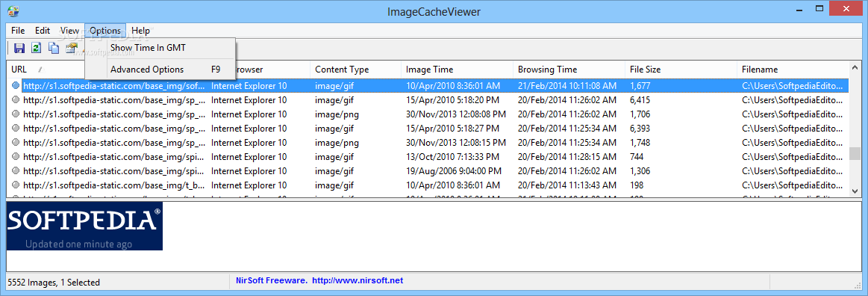868x296 pixels.
Task: Select the URL ending in base_img/t_b...
Action: tap(114, 185)
